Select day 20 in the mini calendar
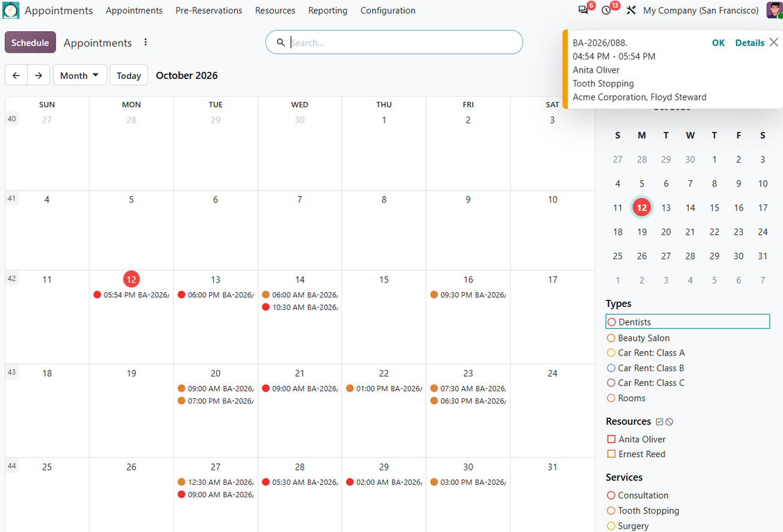This screenshot has width=783, height=532. click(666, 232)
